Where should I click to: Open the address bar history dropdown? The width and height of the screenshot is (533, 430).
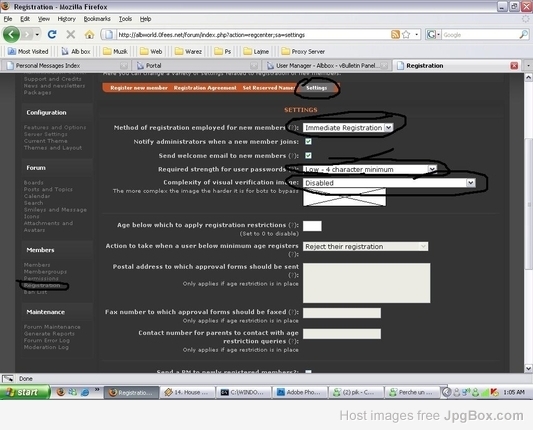pyautogui.click(x=417, y=34)
